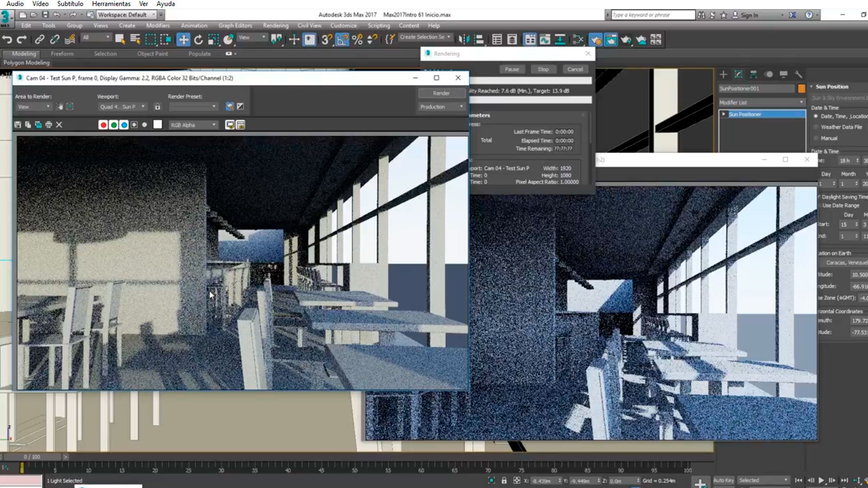Toggle Percent Snap in main toolbar

coord(357,40)
